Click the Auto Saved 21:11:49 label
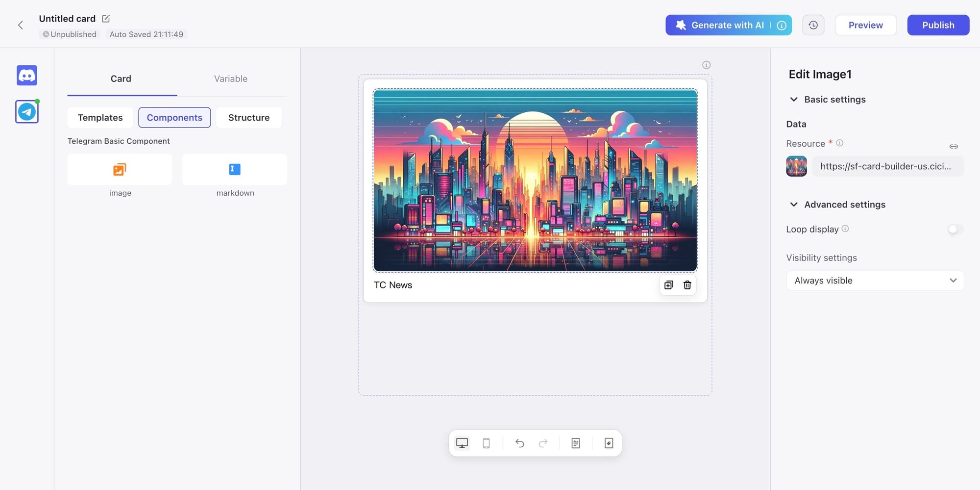The image size is (980, 490). pyautogui.click(x=147, y=34)
